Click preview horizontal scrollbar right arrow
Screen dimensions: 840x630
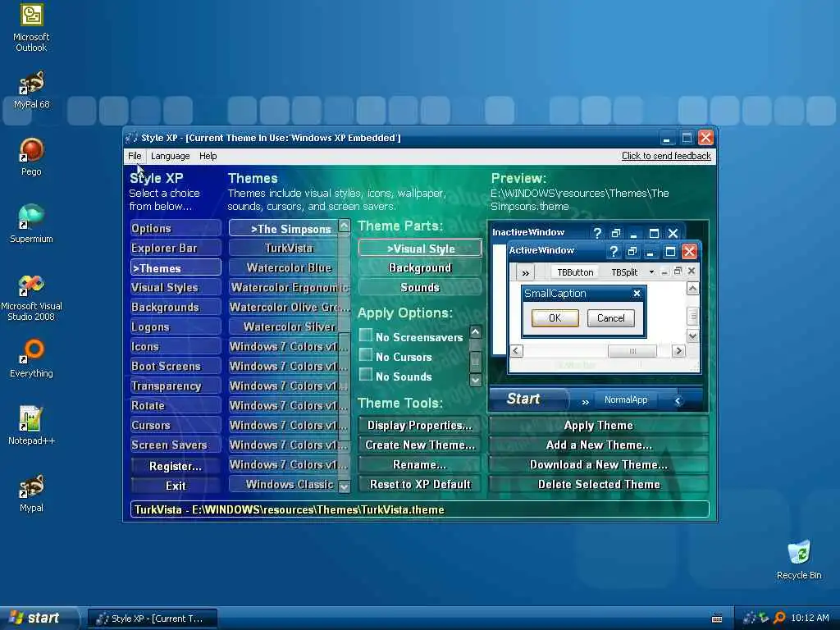click(x=678, y=351)
